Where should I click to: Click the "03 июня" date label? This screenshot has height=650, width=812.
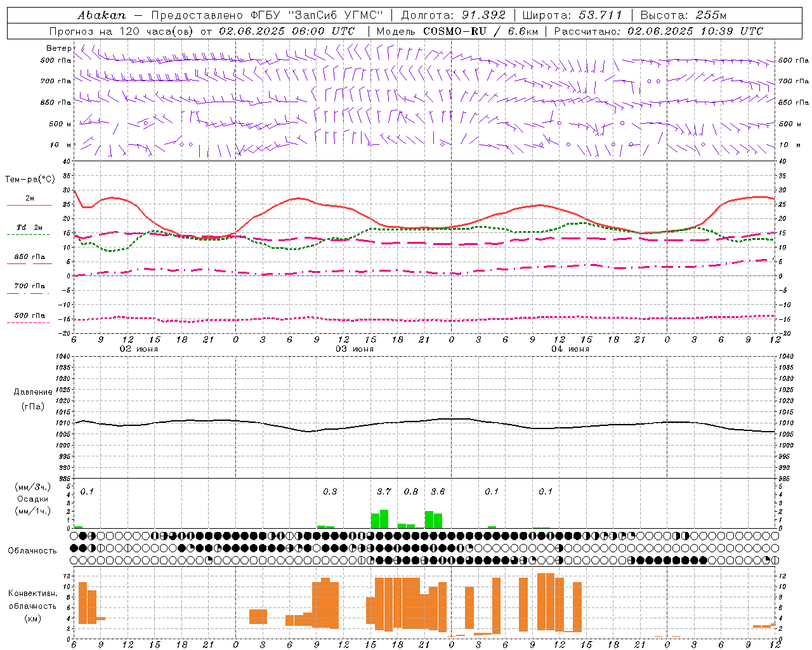(x=355, y=349)
